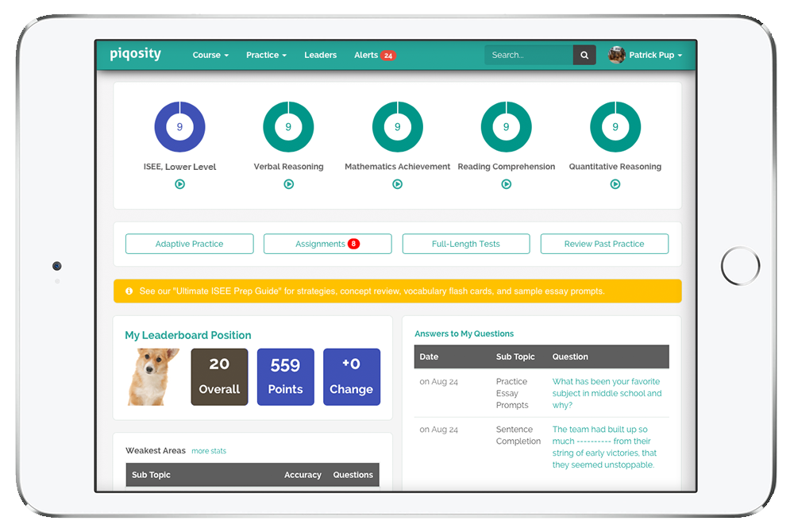Open the 'more stats' link
The image size is (794, 532).
click(x=209, y=451)
